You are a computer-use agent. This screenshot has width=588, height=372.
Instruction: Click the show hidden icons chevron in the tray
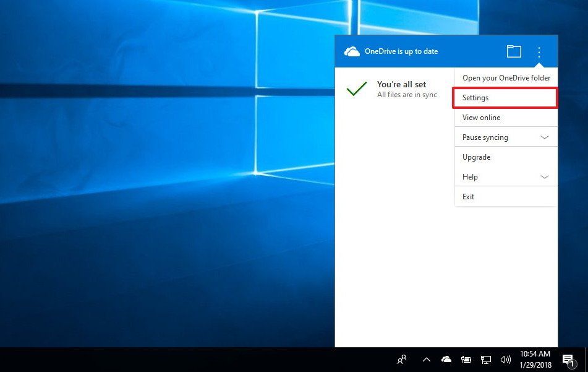pyautogui.click(x=426, y=359)
